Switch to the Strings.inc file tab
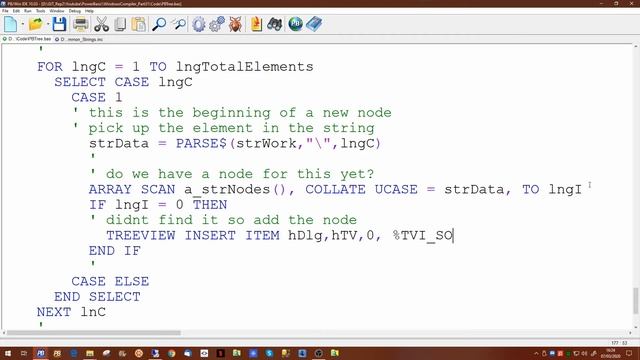 click(79, 39)
